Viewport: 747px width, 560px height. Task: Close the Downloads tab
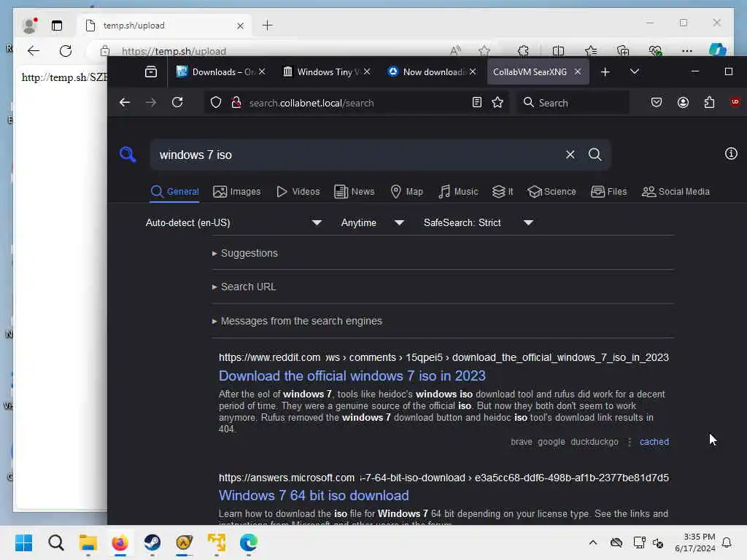point(262,71)
